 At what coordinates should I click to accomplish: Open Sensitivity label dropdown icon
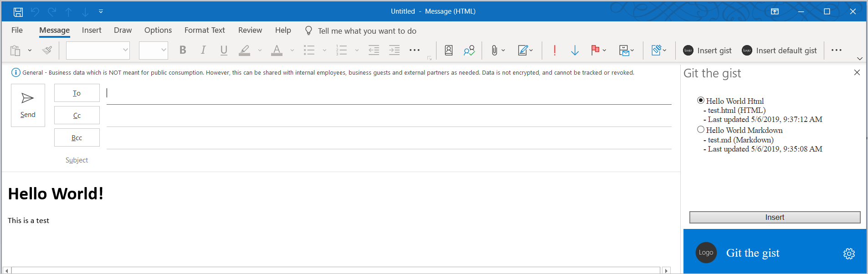tap(659, 50)
